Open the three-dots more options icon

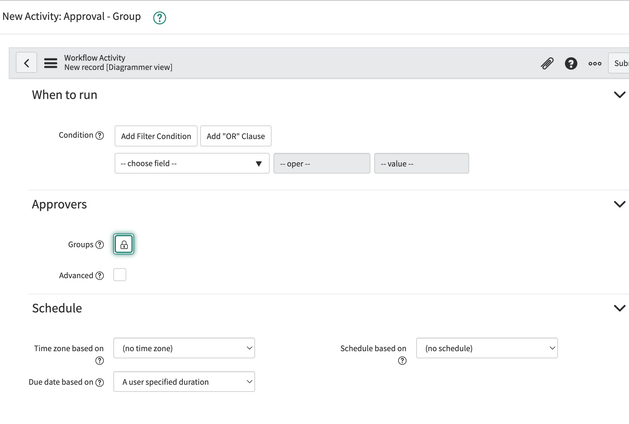(x=595, y=63)
